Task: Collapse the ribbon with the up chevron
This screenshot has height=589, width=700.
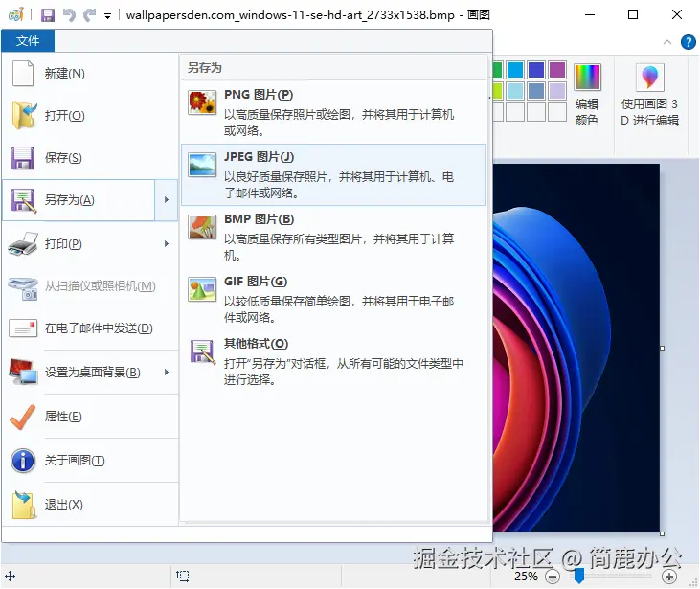Action: 667,42
